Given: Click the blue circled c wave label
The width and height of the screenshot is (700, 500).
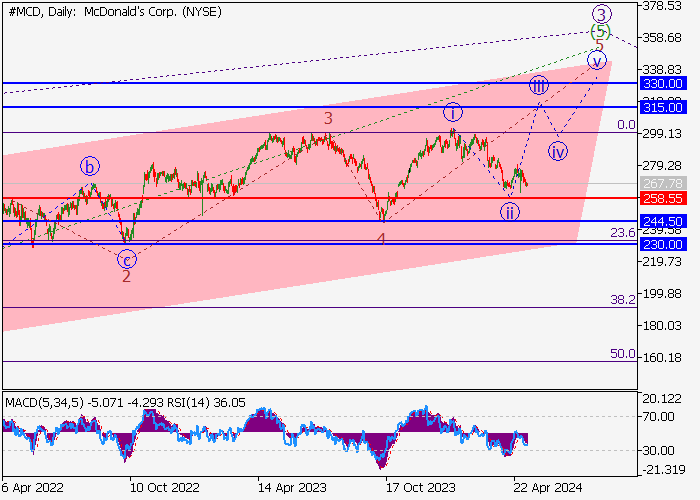Looking at the screenshot, I should coord(127,259).
